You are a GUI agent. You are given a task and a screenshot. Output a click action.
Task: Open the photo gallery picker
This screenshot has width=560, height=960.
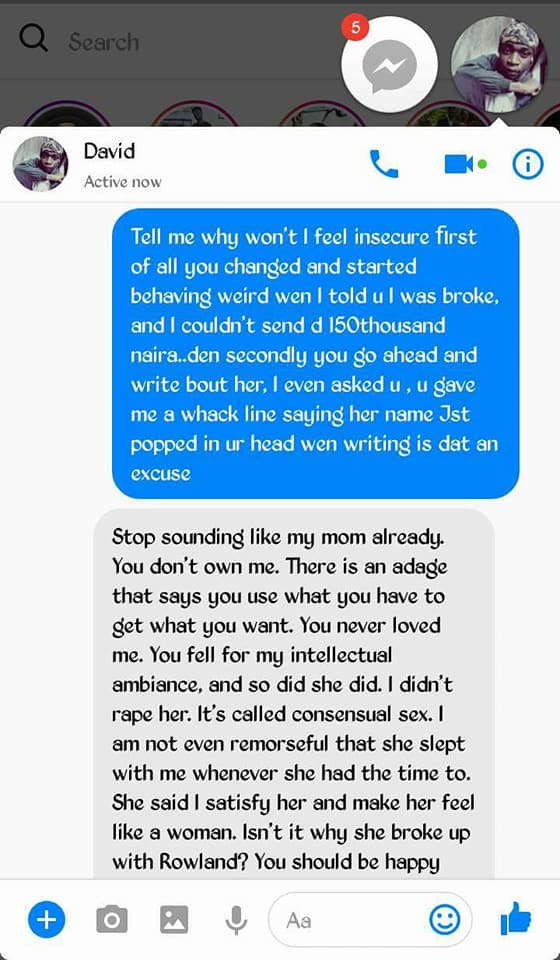(x=174, y=919)
